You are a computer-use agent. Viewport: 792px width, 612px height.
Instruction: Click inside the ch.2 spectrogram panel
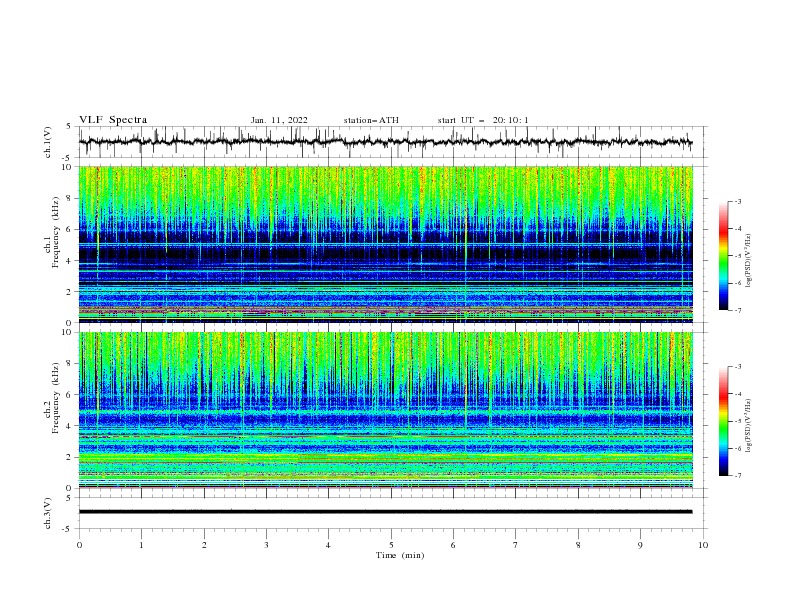pos(385,410)
